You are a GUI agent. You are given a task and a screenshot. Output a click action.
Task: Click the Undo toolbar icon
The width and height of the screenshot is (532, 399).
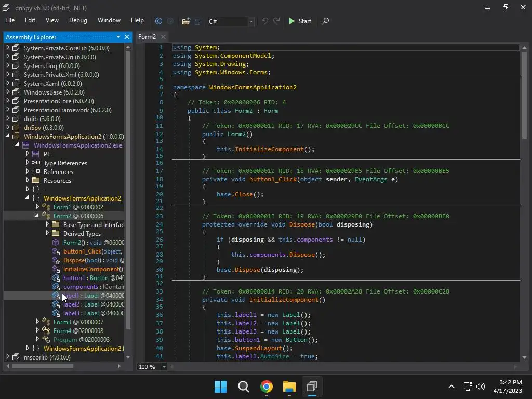[x=265, y=21]
